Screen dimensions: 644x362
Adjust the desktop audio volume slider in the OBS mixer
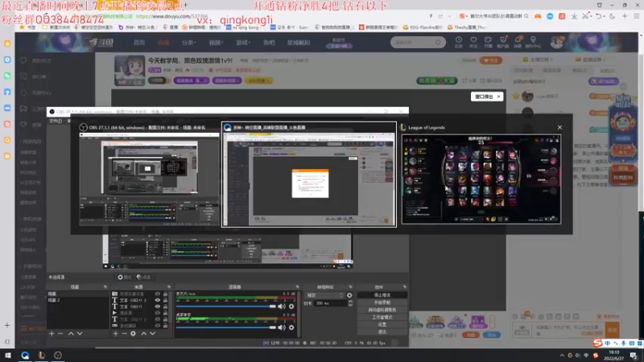(226, 327)
